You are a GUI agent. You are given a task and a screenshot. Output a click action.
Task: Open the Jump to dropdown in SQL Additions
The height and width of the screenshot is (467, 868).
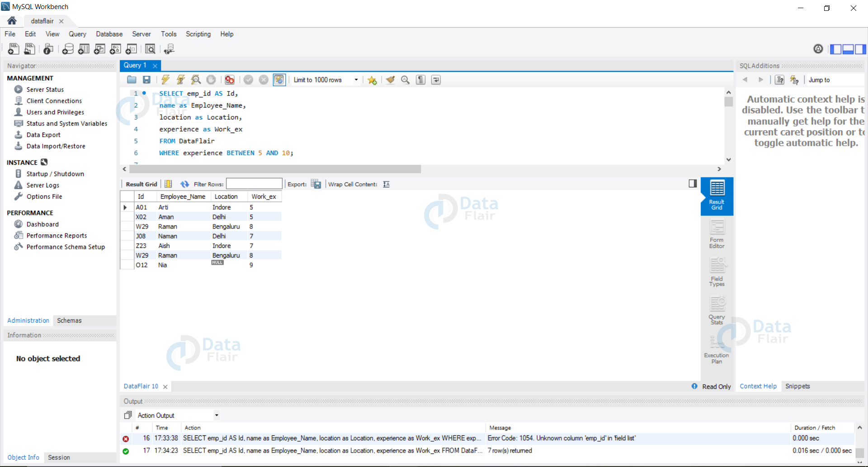(x=835, y=80)
